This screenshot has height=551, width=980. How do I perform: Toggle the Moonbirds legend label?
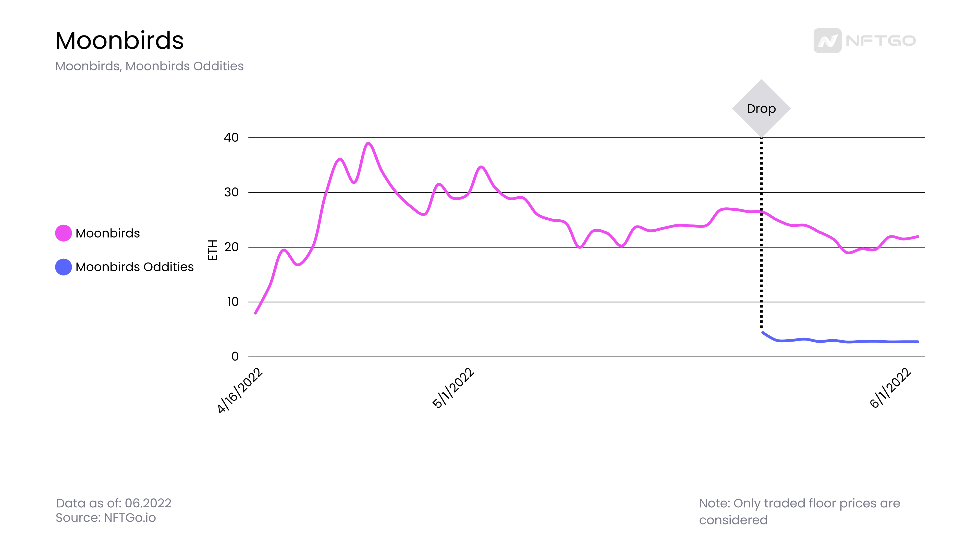pyautogui.click(x=108, y=233)
